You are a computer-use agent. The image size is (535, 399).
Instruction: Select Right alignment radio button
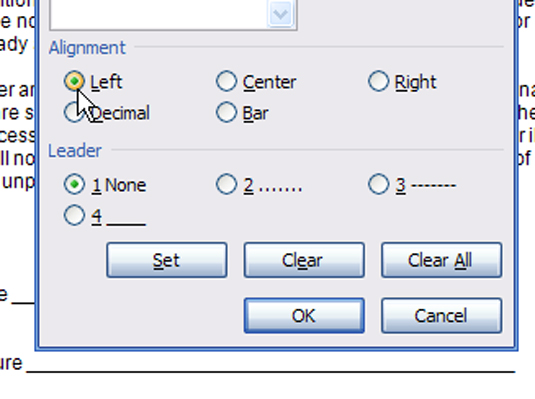point(378,81)
